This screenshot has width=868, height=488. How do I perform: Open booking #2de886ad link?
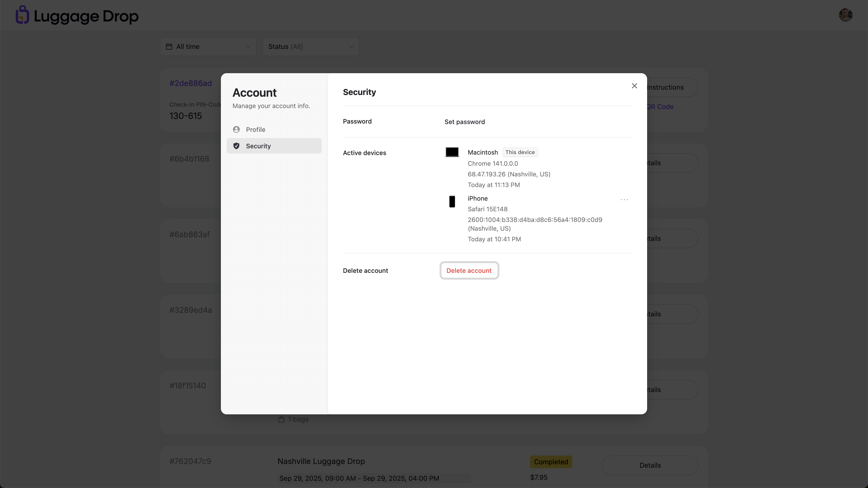coord(190,83)
